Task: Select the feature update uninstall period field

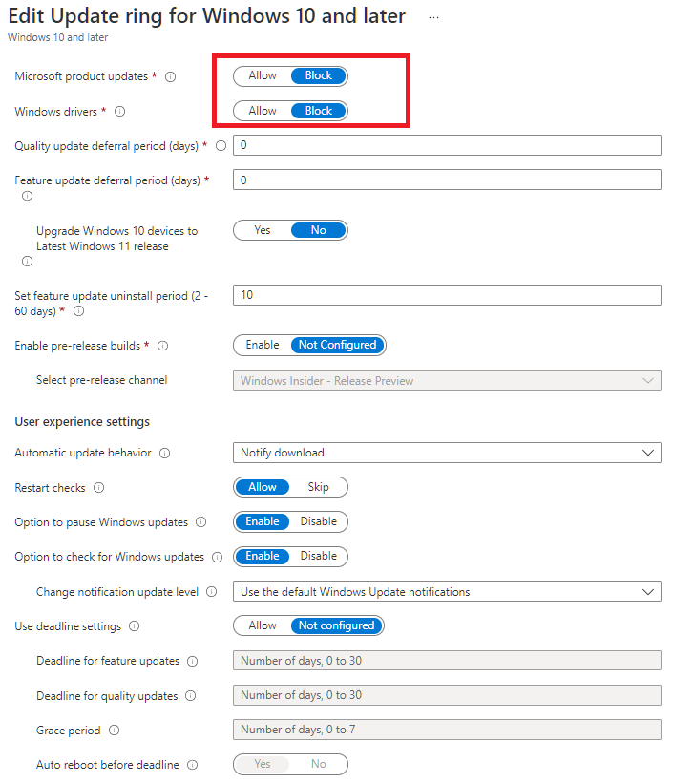Action: tap(447, 295)
